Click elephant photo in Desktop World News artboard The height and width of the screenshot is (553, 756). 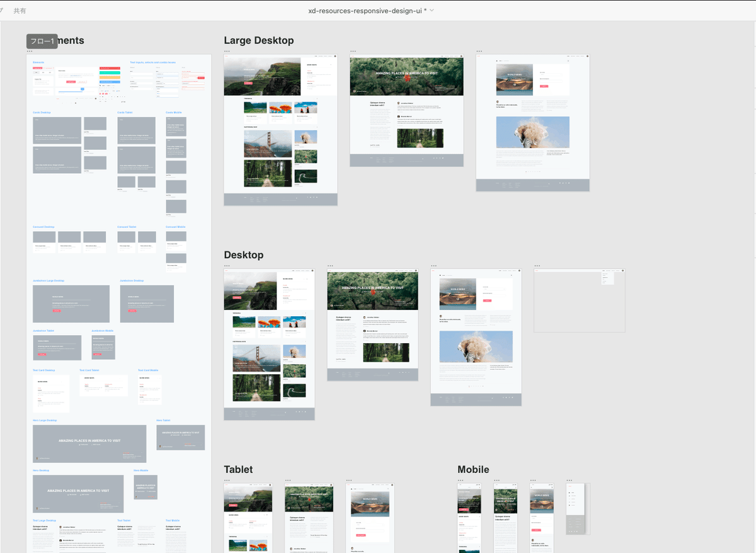pos(476,347)
